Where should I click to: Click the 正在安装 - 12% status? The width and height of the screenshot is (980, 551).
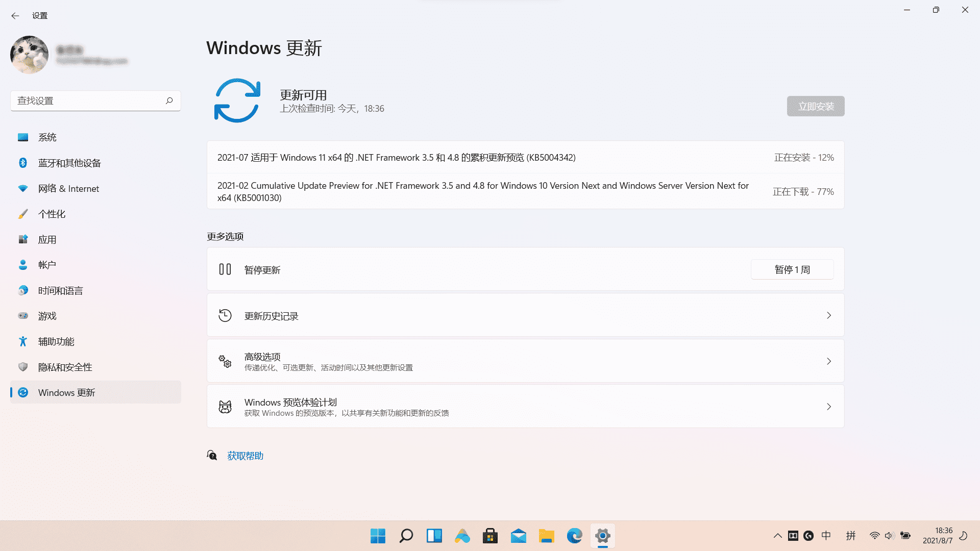pos(804,158)
